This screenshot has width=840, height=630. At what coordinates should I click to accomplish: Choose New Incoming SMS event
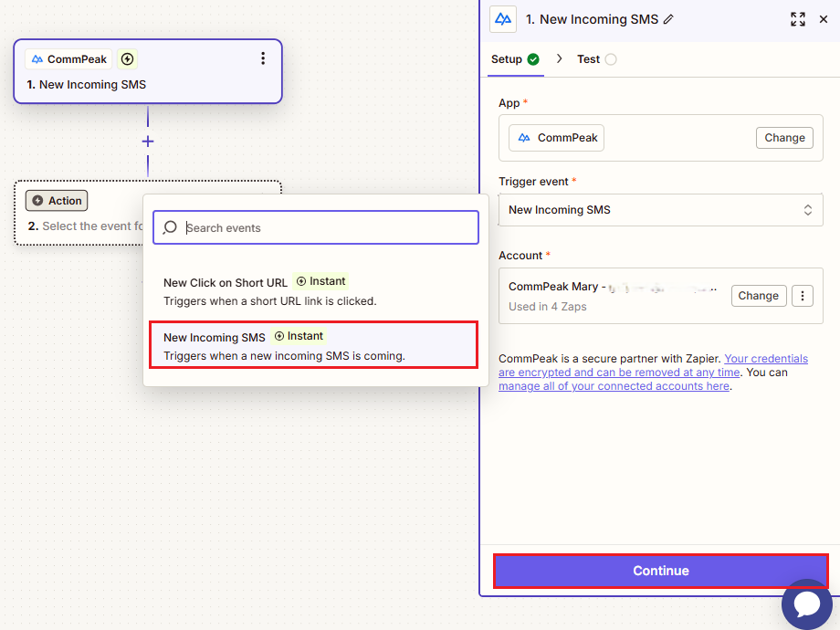pos(313,345)
